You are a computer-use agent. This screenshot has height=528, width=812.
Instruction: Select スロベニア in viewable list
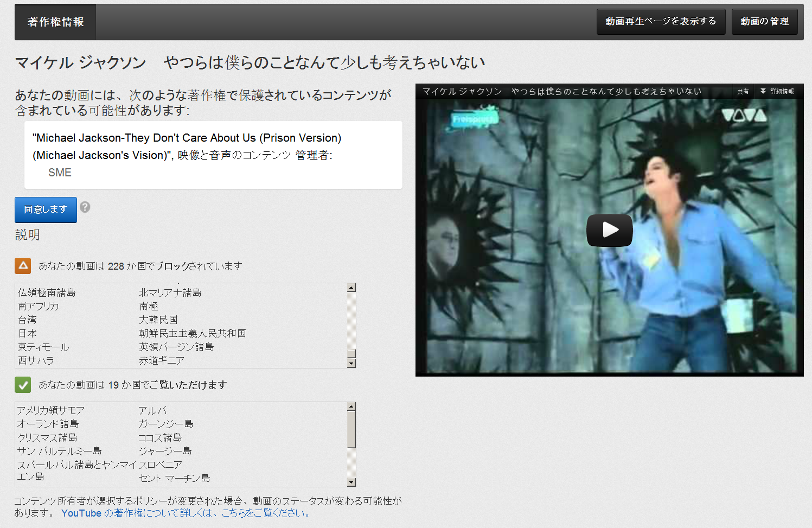click(161, 465)
